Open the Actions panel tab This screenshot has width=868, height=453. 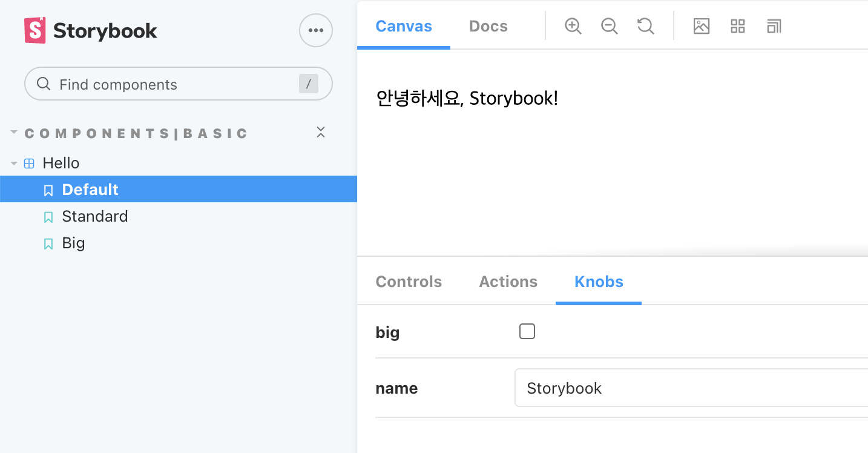coord(508,282)
